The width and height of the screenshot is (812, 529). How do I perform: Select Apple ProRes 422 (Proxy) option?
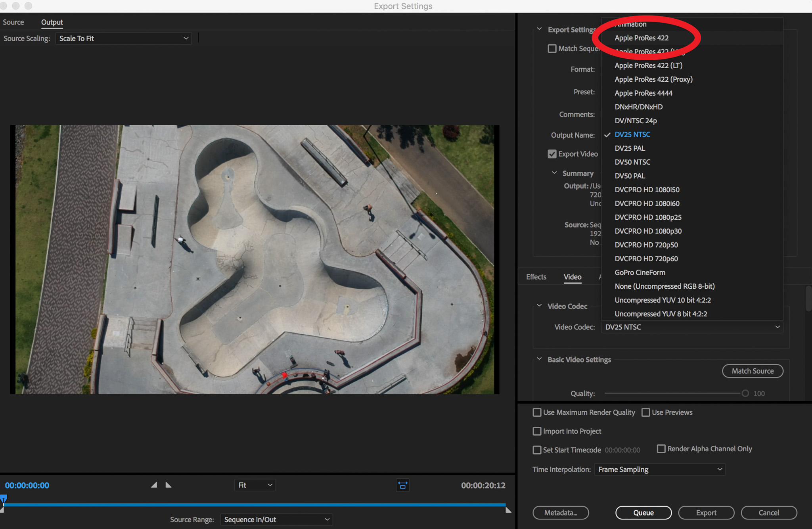click(x=692, y=79)
